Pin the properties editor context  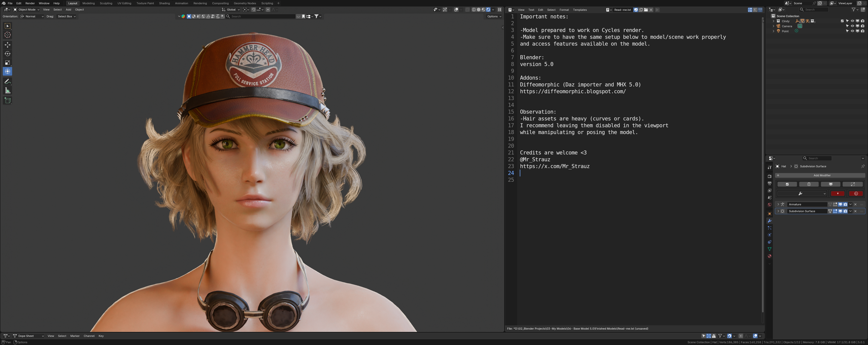pyautogui.click(x=863, y=166)
